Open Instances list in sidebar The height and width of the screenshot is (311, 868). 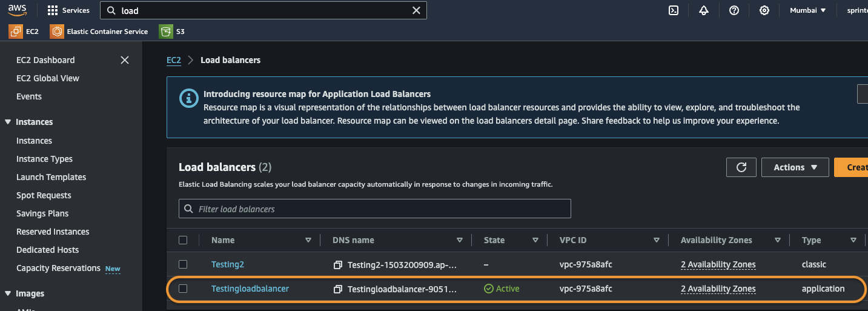pos(34,141)
